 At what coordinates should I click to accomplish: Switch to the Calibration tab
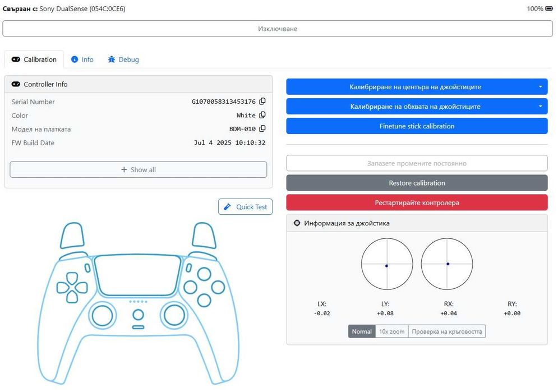coord(34,59)
